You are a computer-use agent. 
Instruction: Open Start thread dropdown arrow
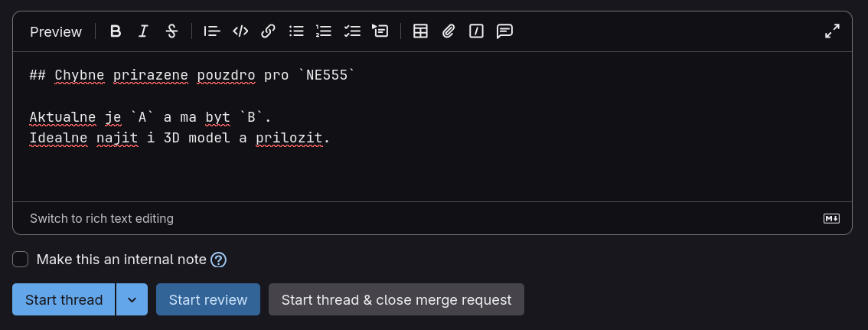[x=132, y=300]
